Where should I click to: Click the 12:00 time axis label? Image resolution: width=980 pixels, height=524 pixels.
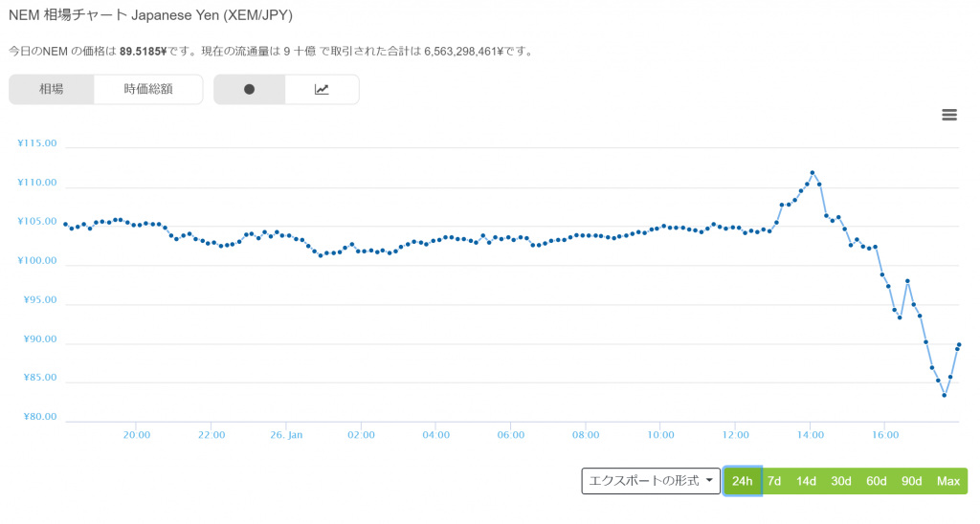pos(736,435)
